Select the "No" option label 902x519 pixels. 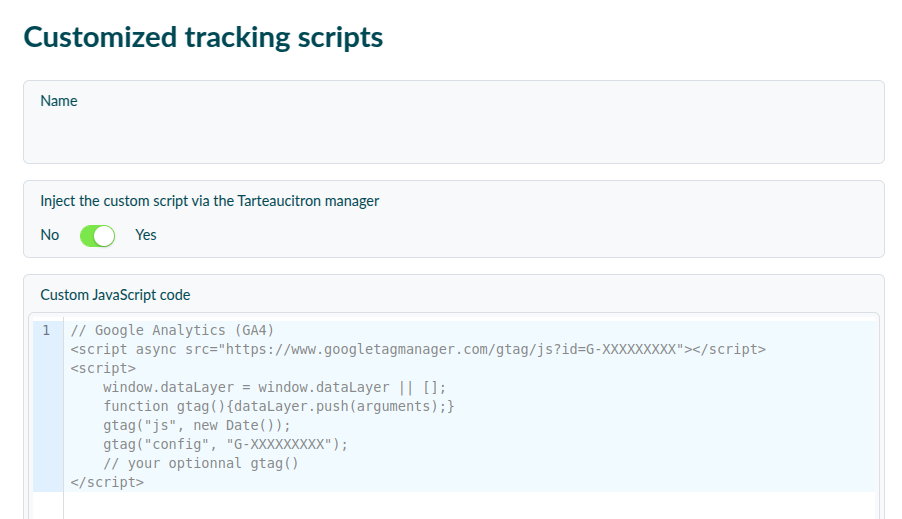pos(49,235)
